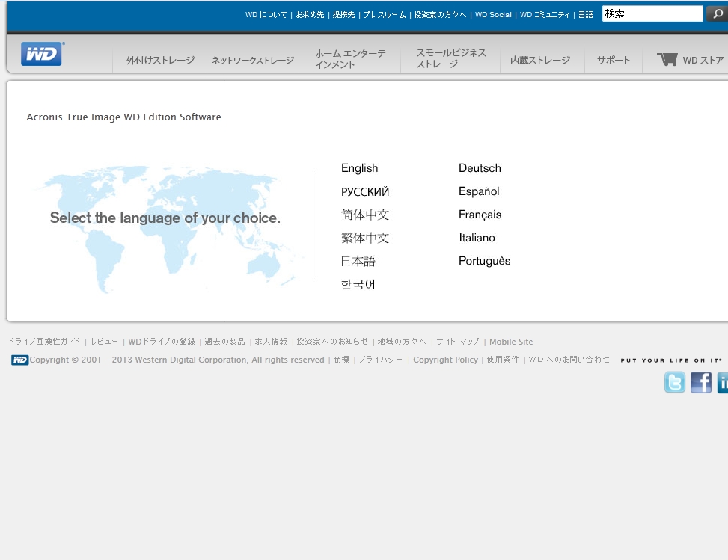Image resolution: width=728 pixels, height=560 pixels.
Task: Choose РУССКИЙ language link
Action: (x=365, y=192)
